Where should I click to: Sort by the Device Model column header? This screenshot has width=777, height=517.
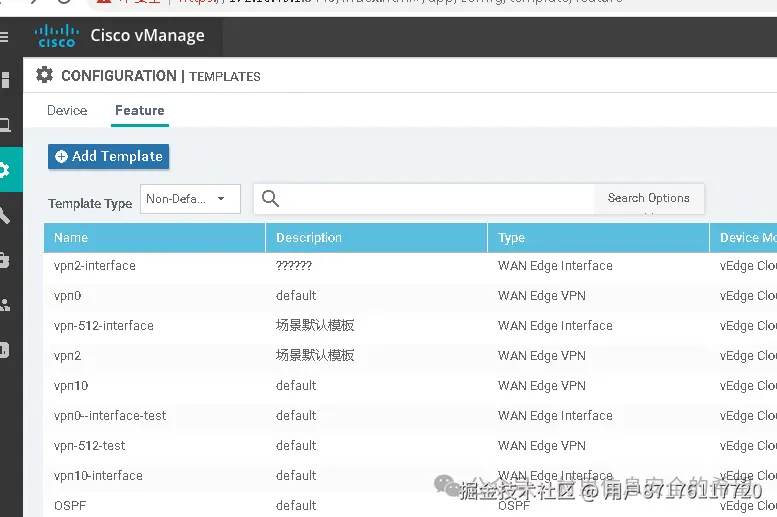coord(743,238)
